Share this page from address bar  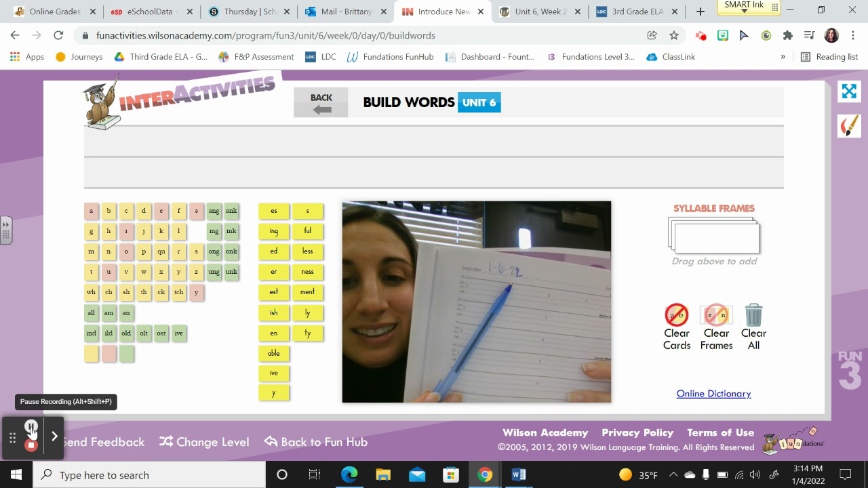pyautogui.click(x=652, y=35)
